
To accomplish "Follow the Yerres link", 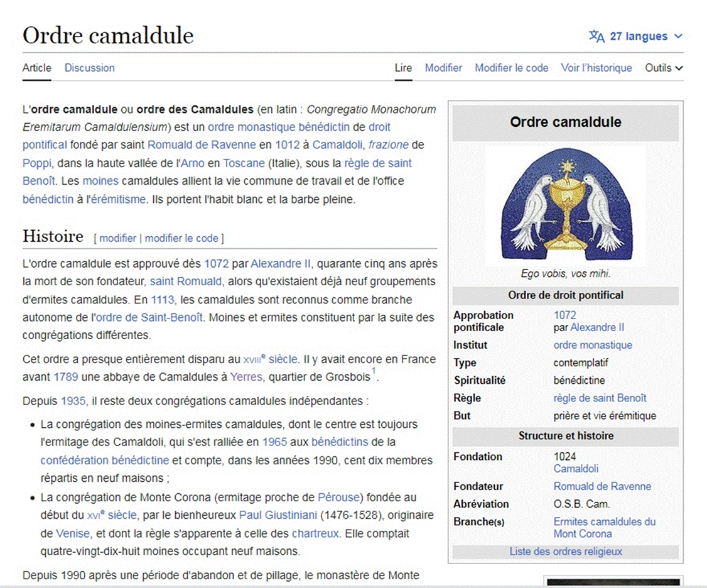I will pyautogui.click(x=246, y=377).
